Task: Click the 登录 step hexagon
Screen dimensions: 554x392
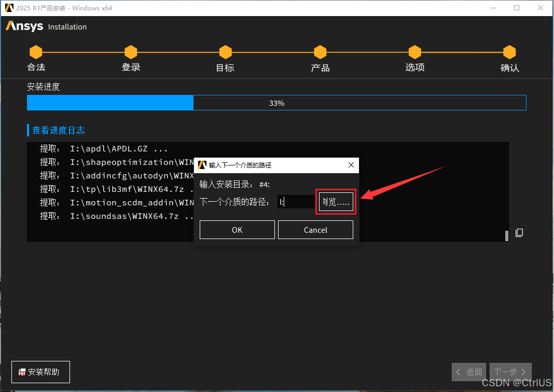Action: point(131,52)
